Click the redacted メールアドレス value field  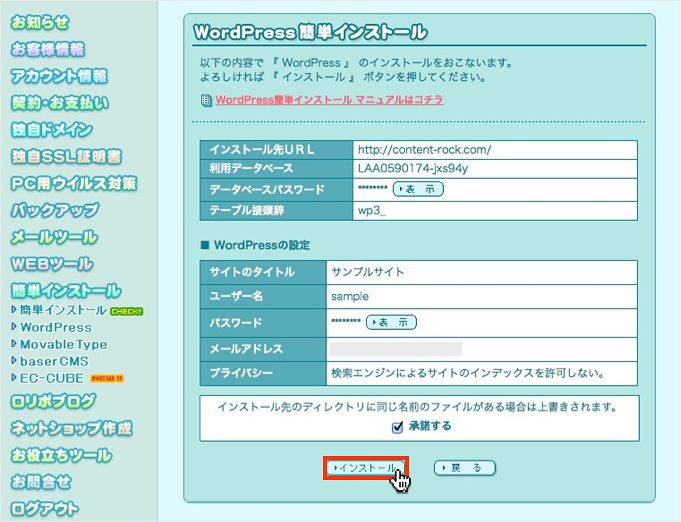pyautogui.click(x=396, y=349)
